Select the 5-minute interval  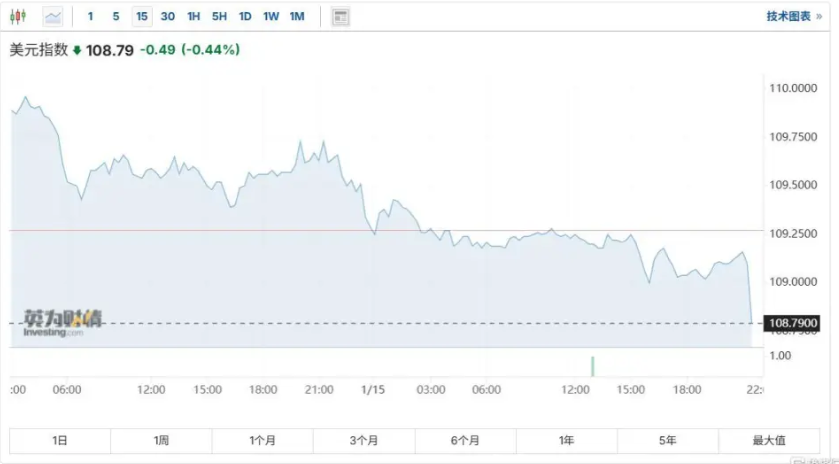click(x=116, y=17)
